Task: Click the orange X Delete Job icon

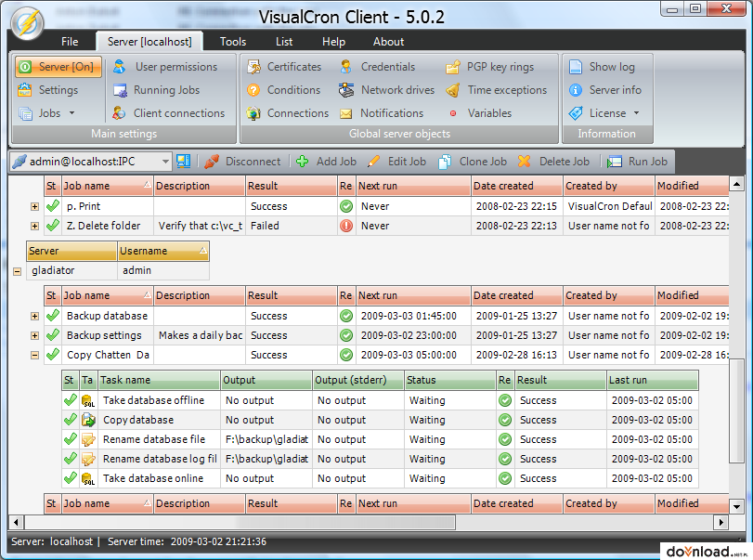Action: click(x=525, y=162)
